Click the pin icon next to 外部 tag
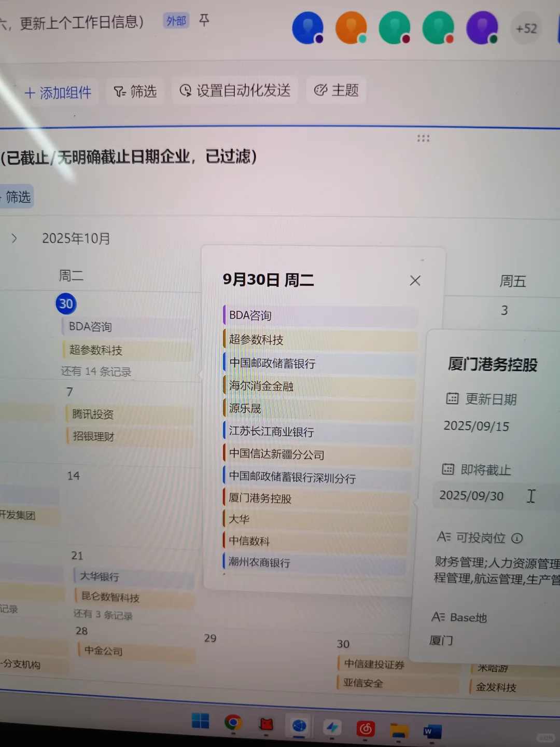Image resolution: width=560 pixels, height=747 pixels. [x=204, y=20]
